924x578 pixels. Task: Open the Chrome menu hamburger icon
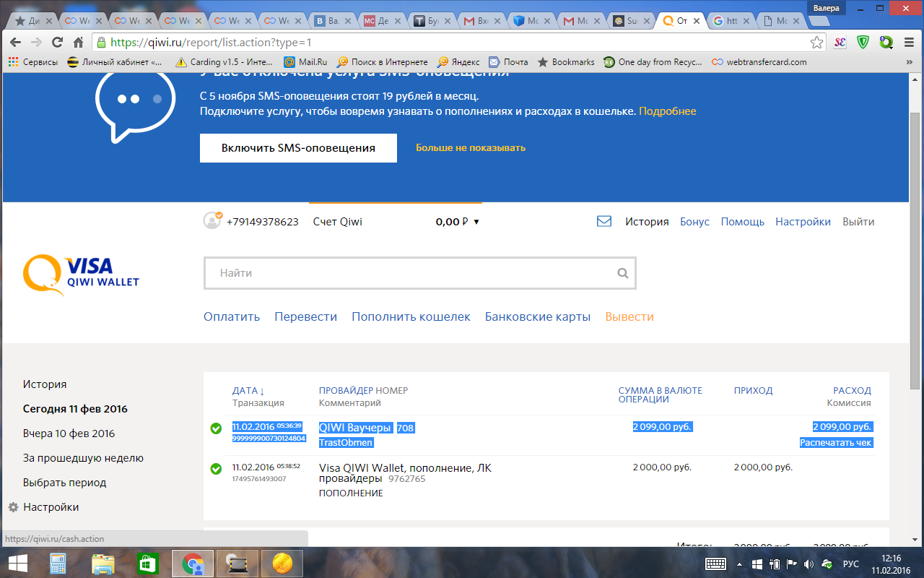point(909,43)
